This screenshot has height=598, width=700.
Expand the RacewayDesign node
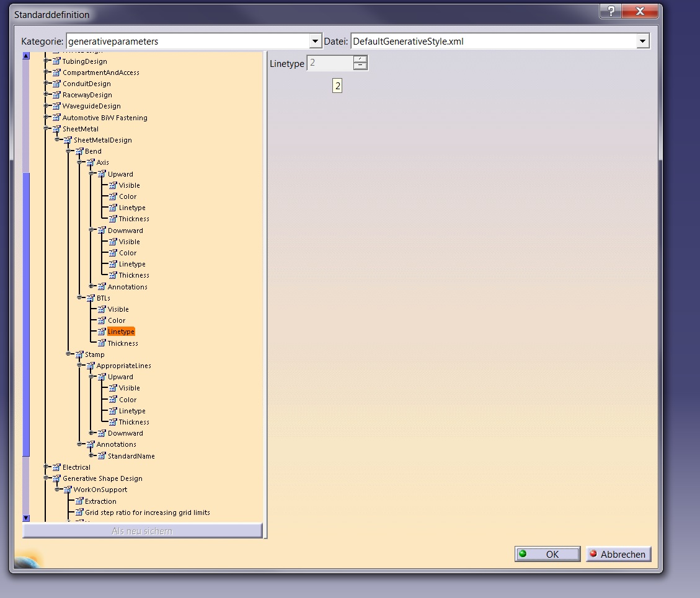point(46,94)
